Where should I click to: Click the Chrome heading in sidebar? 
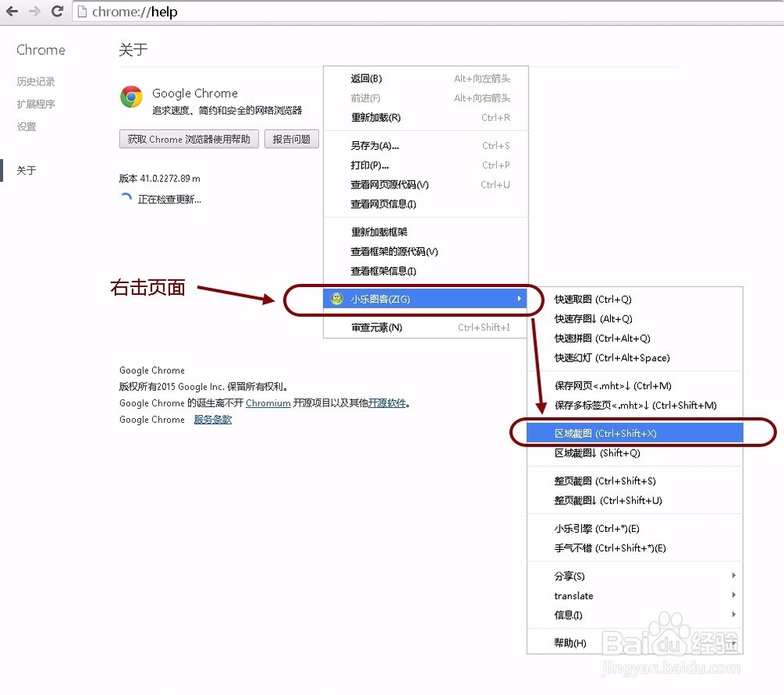coord(41,49)
